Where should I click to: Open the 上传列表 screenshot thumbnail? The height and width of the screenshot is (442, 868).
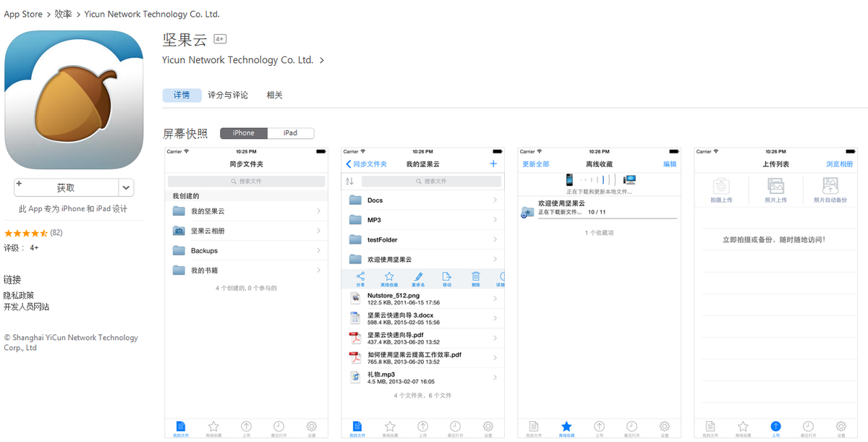[x=776, y=293]
